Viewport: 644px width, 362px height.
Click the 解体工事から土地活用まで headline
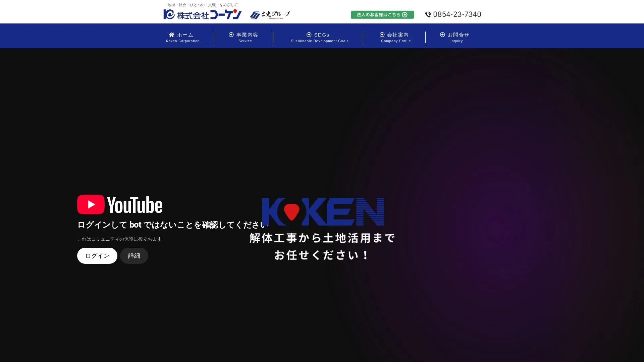(322, 238)
